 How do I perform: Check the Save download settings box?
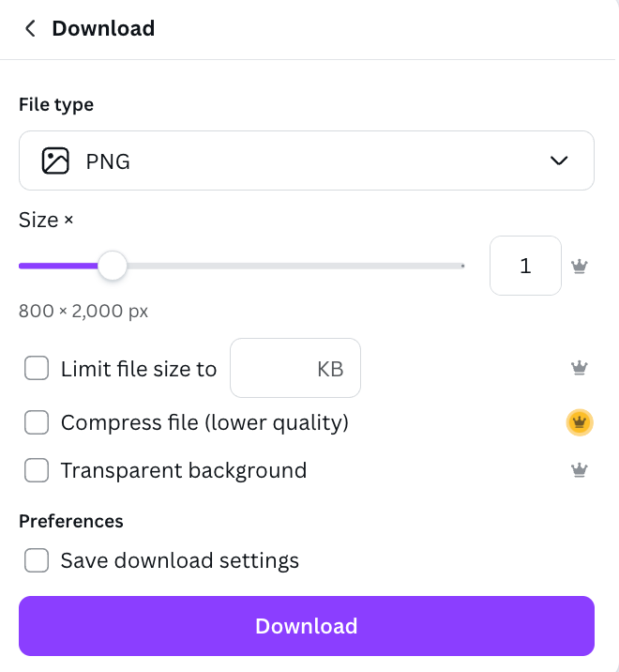point(37,561)
